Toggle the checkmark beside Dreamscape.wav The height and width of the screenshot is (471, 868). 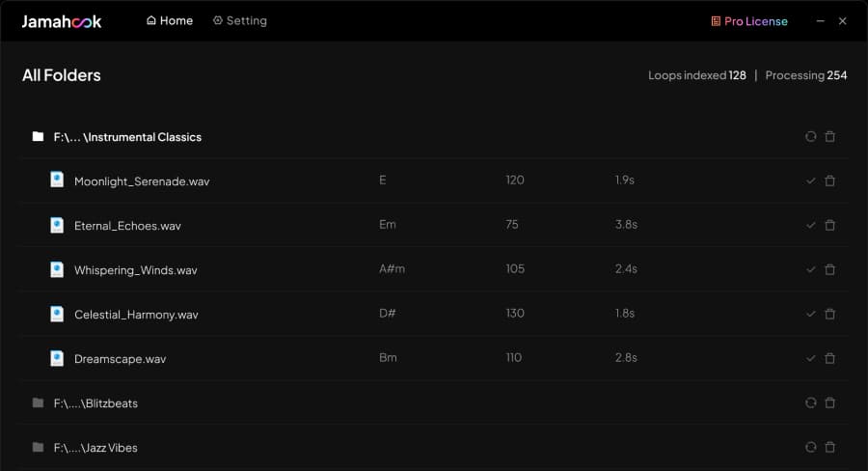point(810,358)
